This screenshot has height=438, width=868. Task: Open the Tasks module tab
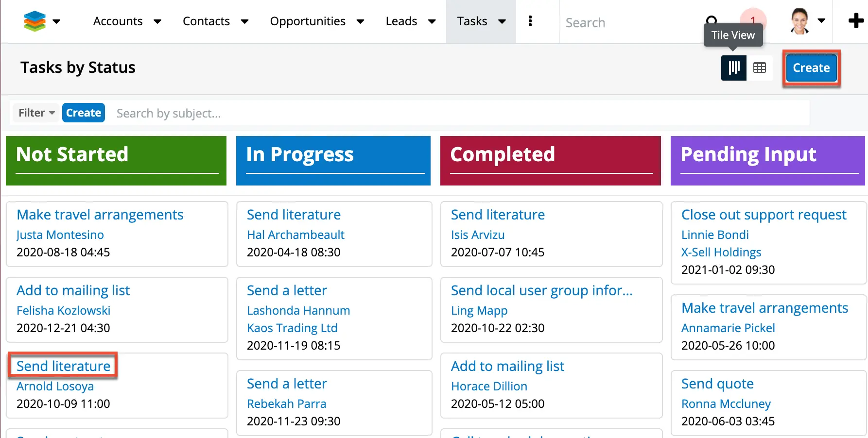pos(472,21)
